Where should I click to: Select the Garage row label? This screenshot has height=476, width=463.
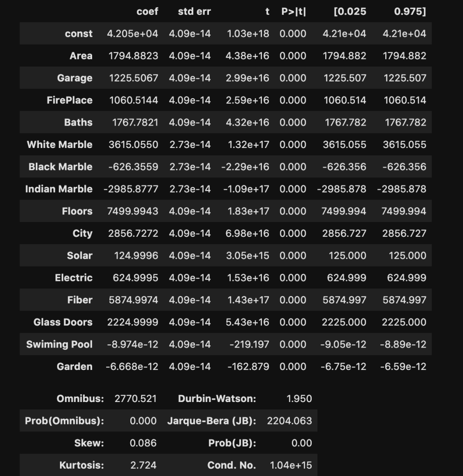74,78
